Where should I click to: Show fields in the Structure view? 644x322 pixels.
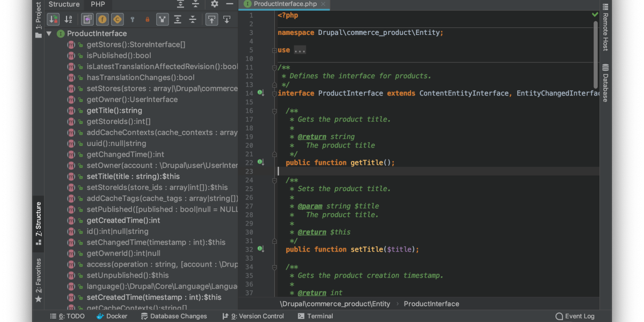point(102,19)
